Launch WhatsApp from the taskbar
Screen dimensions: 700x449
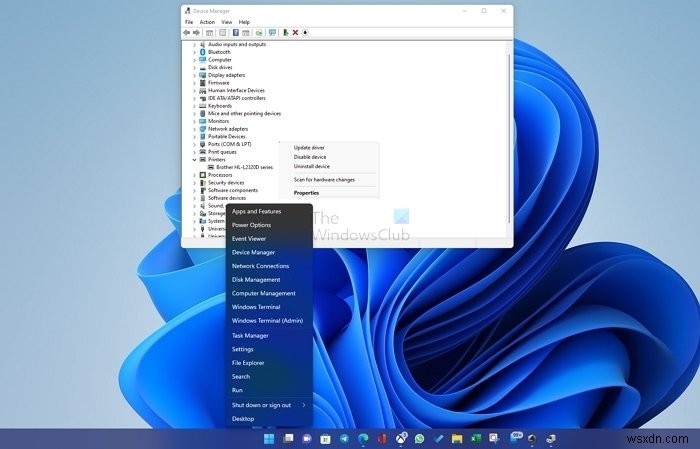click(419, 438)
